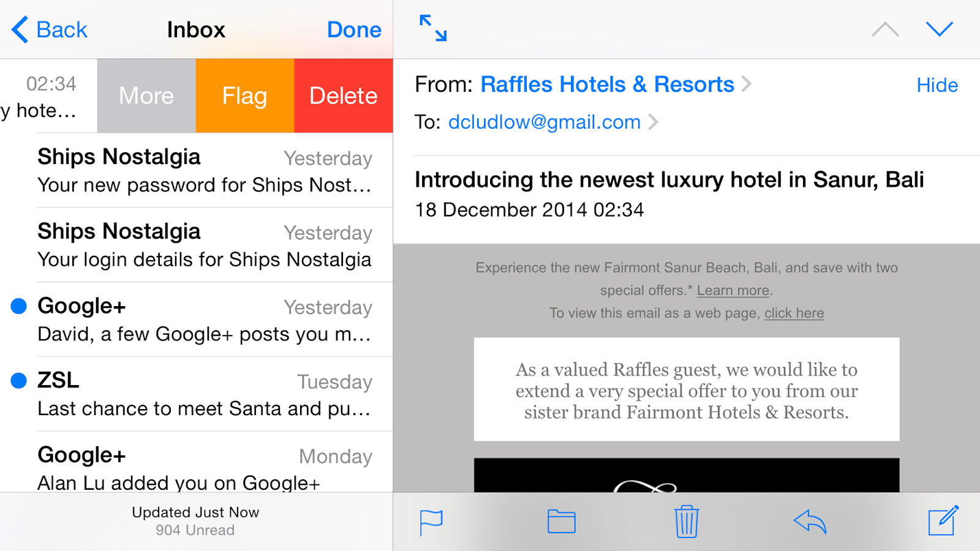The image size is (980, 551).
Task: Trash this email with the bin icon
Action: 687,522
